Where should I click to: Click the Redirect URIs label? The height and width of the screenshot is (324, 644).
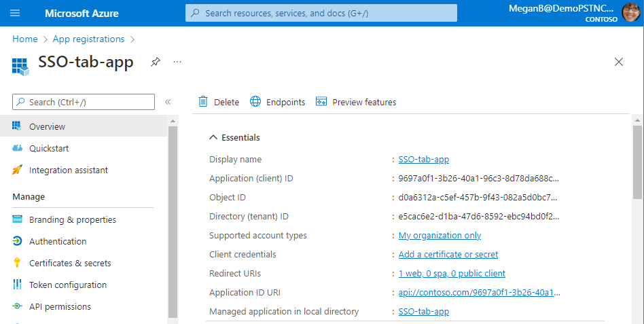click(235, 274)
